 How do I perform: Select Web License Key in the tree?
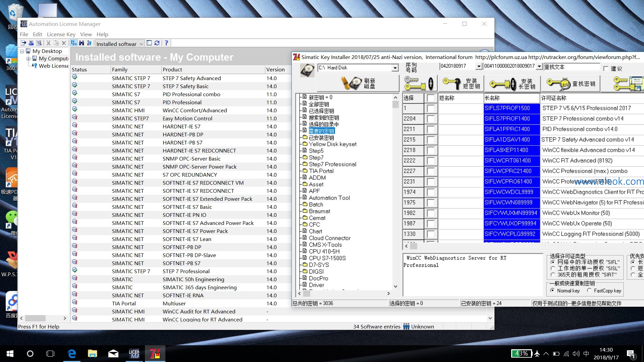tap(53, 66)
